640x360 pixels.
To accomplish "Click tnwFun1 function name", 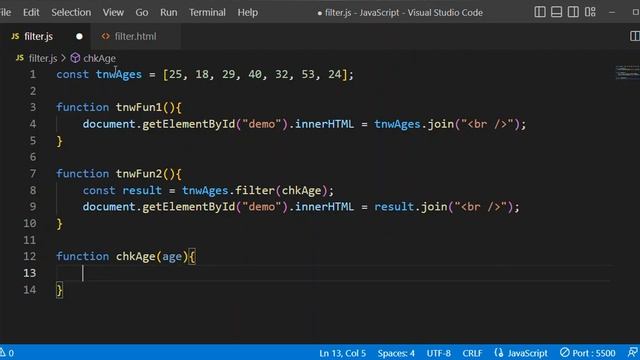I will (139, 107).
